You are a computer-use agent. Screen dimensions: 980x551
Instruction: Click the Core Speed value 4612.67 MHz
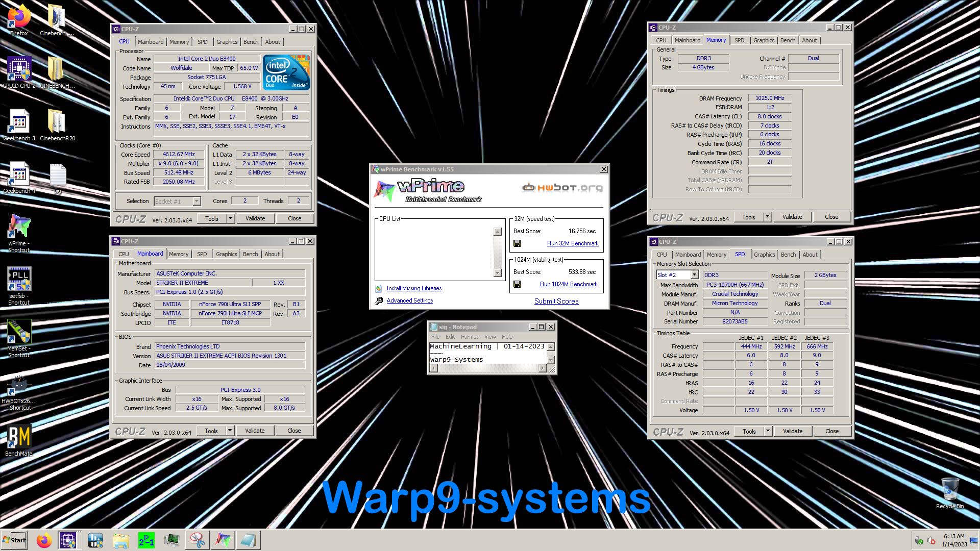(179, 154)
